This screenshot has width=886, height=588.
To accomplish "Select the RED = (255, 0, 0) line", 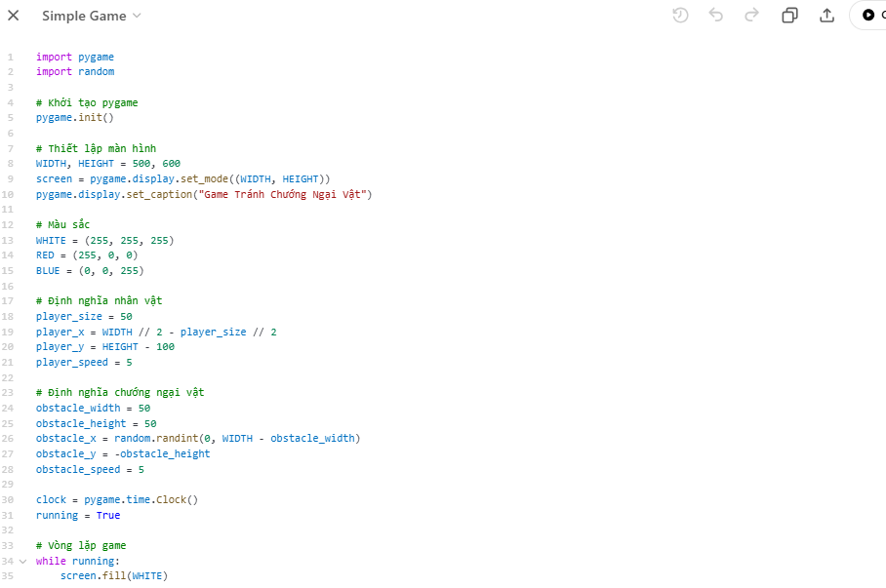I will 87,255.
